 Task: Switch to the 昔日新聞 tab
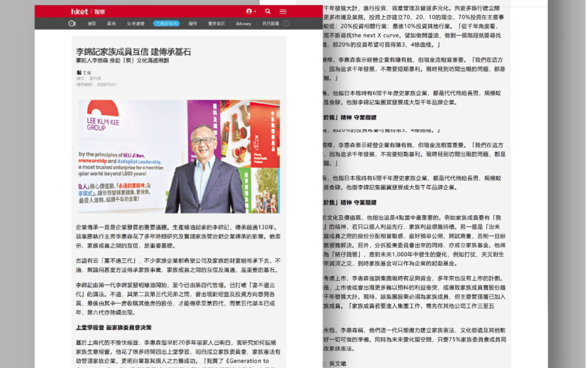pos(271,23)
